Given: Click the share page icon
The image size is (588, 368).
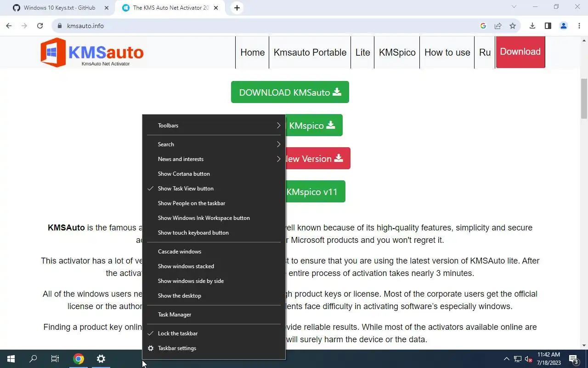Looking at the screenshot, I should [x=498, y=26].
